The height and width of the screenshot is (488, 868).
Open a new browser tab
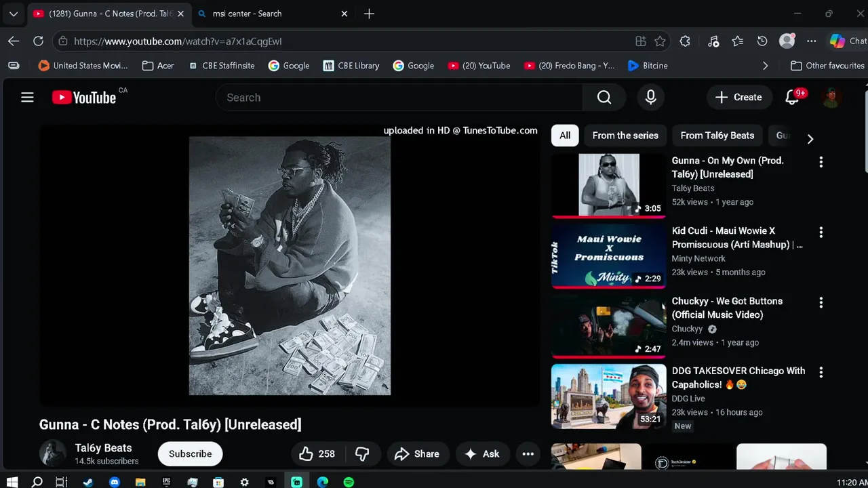point(369,14)
